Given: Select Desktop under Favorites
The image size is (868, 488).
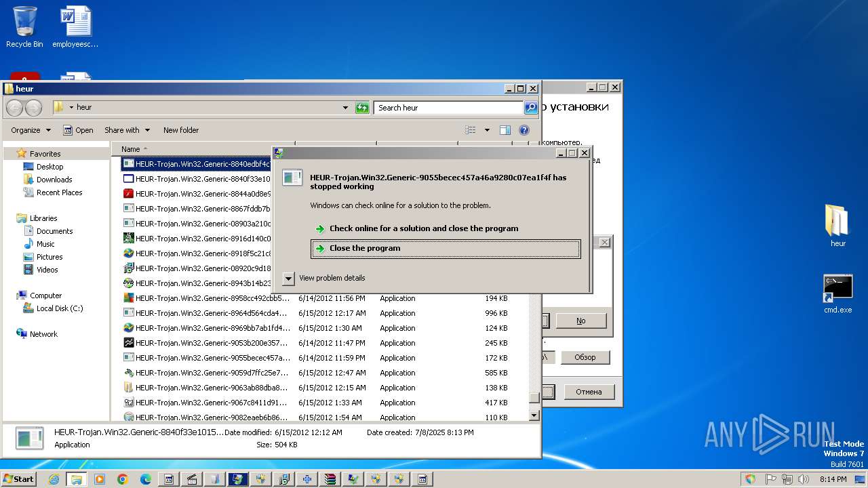Looking at the screenshot, I should (x=50, y=167).
